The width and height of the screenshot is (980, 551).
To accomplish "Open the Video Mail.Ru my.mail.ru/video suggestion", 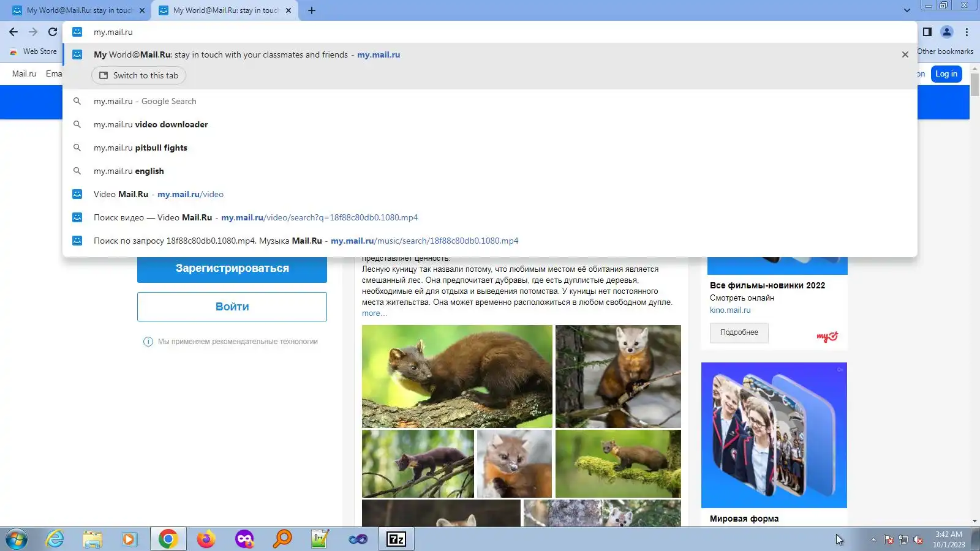I will click(x=490, y=195).
